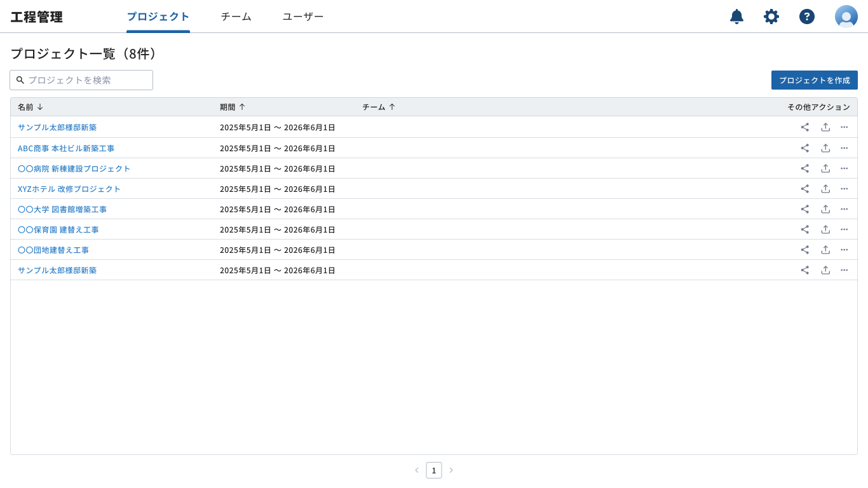
Task: Toggle the 期間 column sort order
Action: (x=233, y=107)
